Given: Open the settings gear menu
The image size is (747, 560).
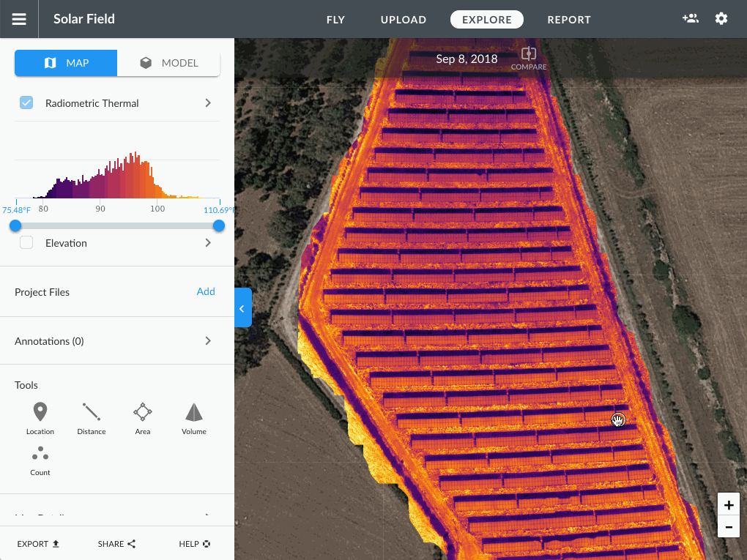Looking at the screenshot, I should point(721,18).
